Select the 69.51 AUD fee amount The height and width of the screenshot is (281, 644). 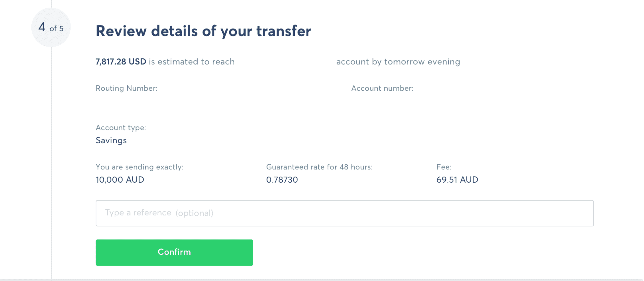click(x=457, y=180)
